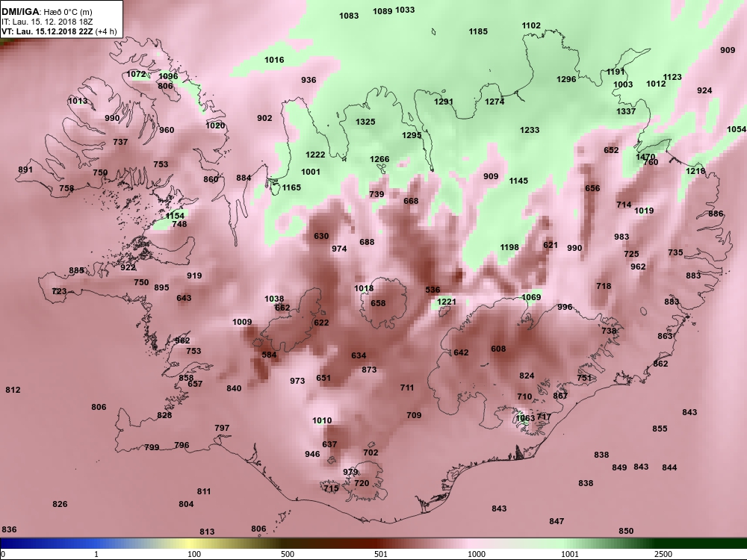
Task: Click the 1266 map value
Action: click(379, 160)
